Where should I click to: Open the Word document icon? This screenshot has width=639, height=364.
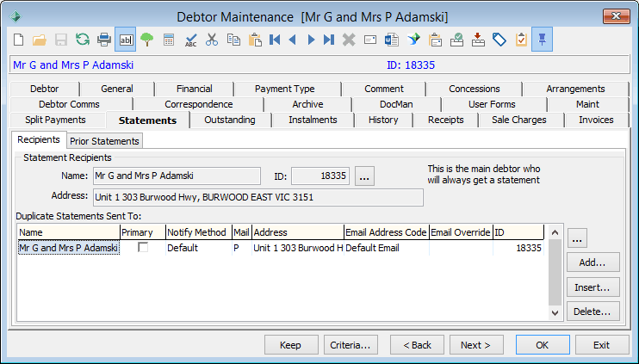pyautogui.click(x=392, y=40)
